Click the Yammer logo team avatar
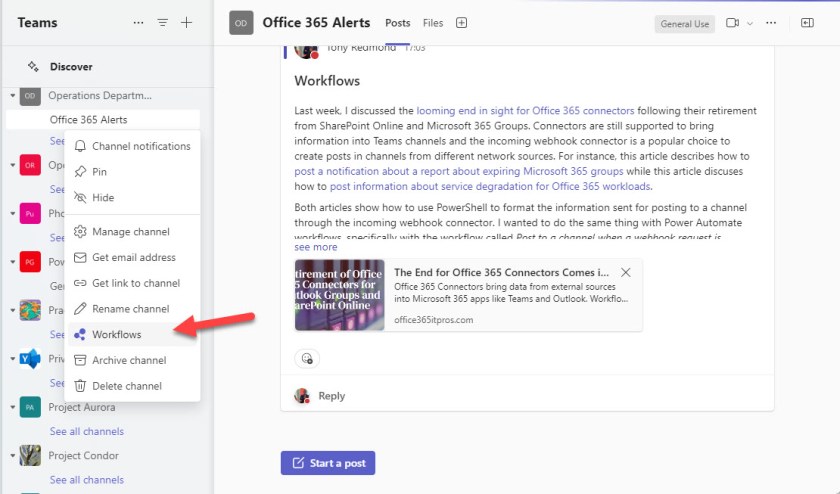The image size is (840, 494). [x=30, y=358]
